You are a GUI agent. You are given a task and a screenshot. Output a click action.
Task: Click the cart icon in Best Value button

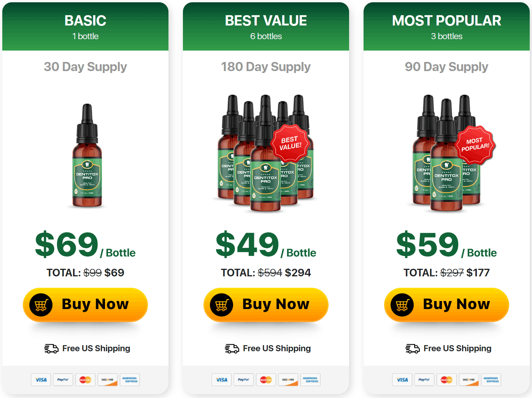[x=222, y=305]
